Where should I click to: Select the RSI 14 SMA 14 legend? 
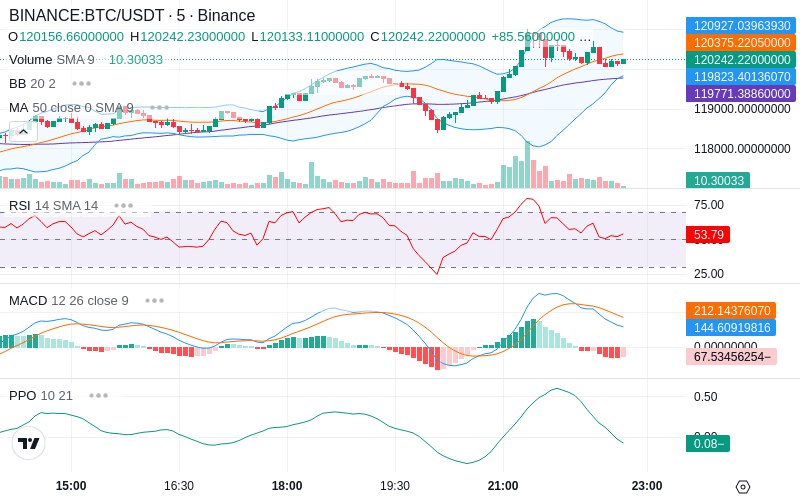[x=54, y=206]
